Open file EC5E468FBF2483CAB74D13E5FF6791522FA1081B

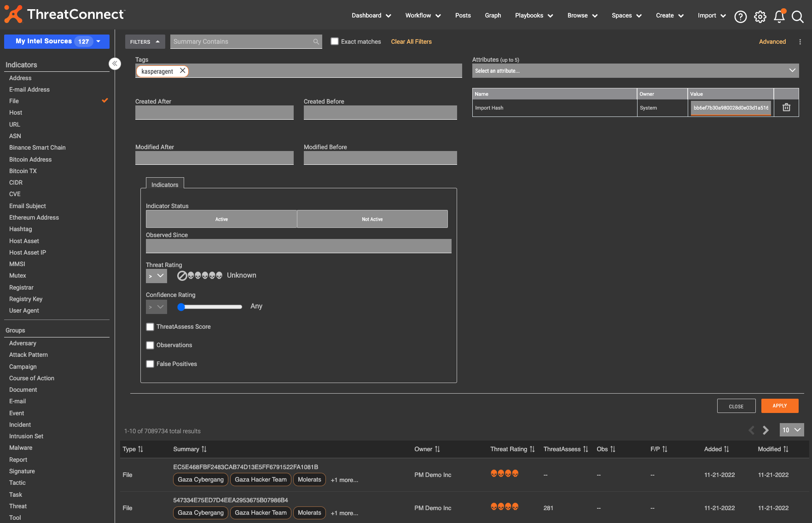[x=246, y=467]
